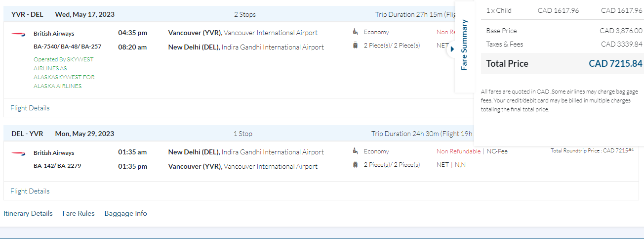Switch to the Fare Rules tab
This screenshot has height=239, width=644.
79,214
